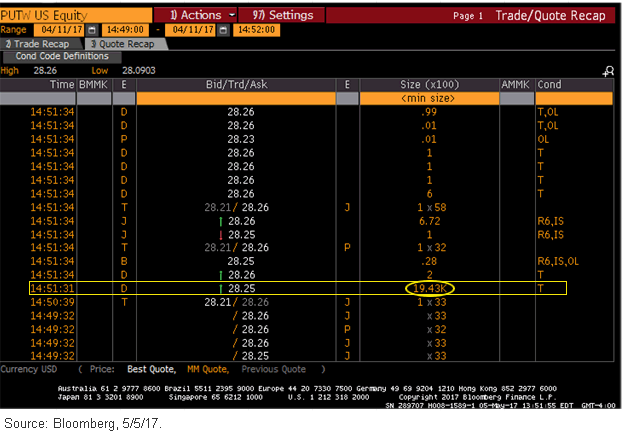Image resolution: width=623 pixels, height=437 pixels.
Task: Select the MM Quote price option
Action: tap(208, 369)
